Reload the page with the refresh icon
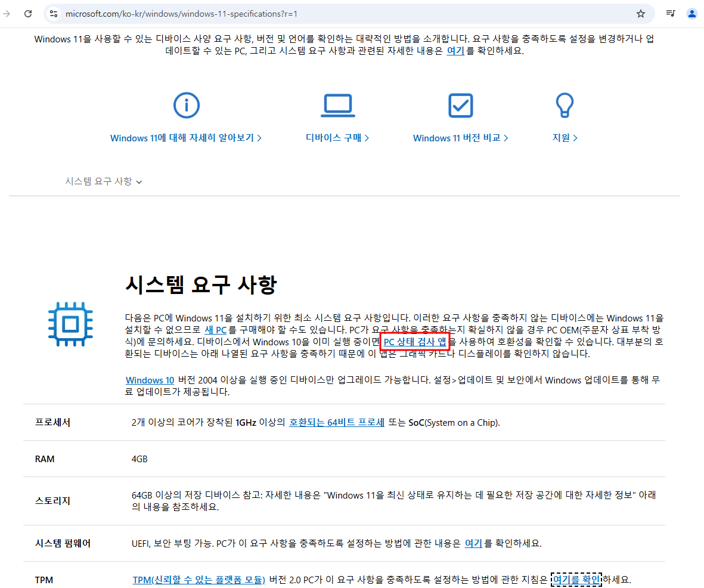This screenshot has width=704, height=588. (x=28, y=14)
